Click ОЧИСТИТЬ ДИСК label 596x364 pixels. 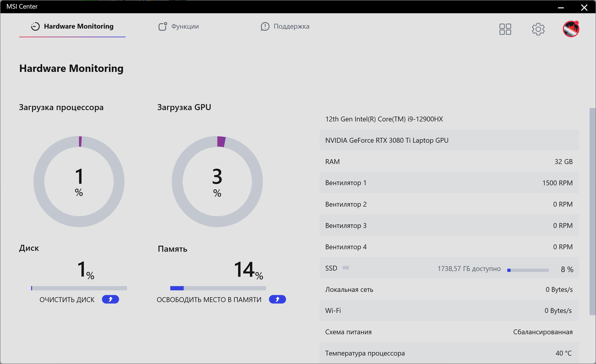tap(67, 300)
